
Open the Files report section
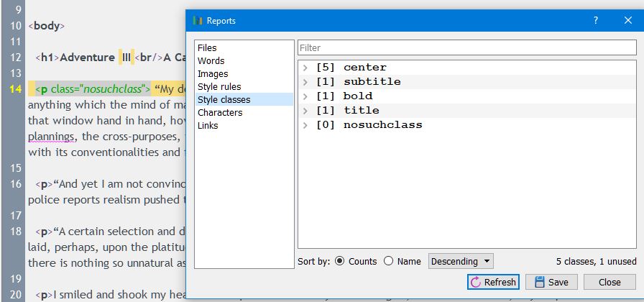point(207,48)
